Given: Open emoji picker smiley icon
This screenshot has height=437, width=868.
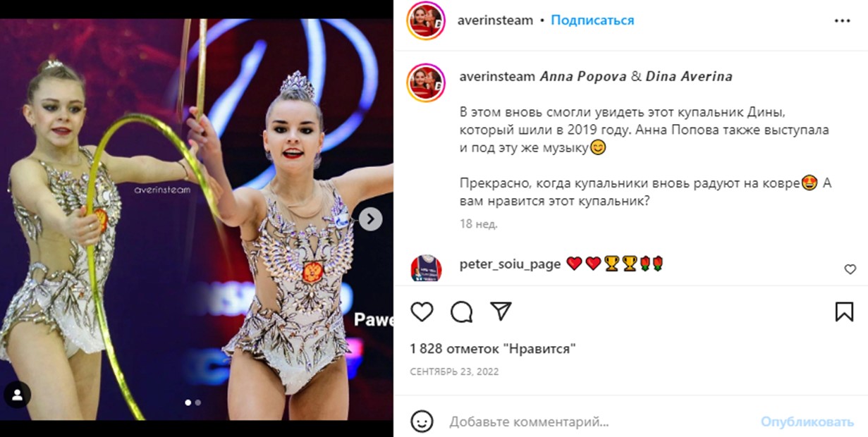Looking at the screenshot, I should [422, 422].
